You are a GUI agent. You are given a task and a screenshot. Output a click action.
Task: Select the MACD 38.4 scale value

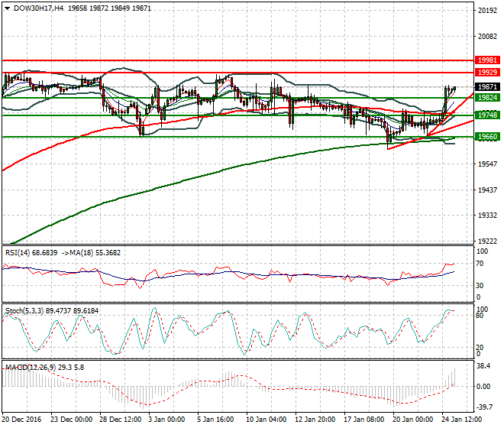(x=483, y=366)
